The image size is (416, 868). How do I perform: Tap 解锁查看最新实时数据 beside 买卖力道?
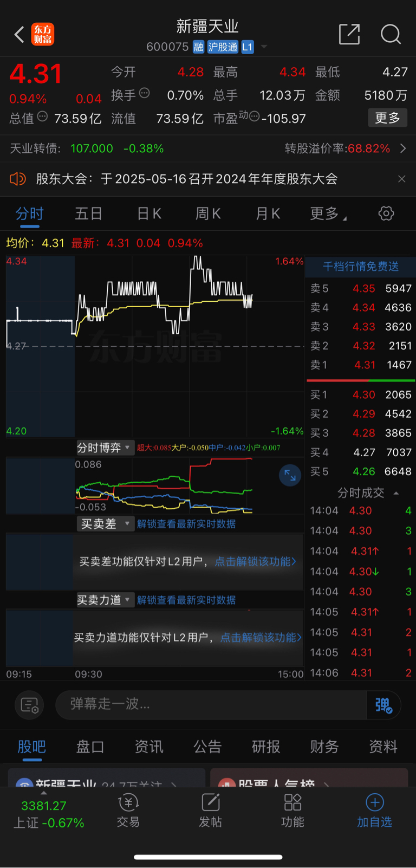point(186,600)
